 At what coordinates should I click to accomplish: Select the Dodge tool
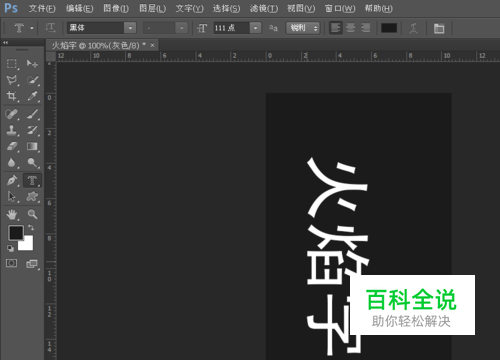(x=32, y=163)
